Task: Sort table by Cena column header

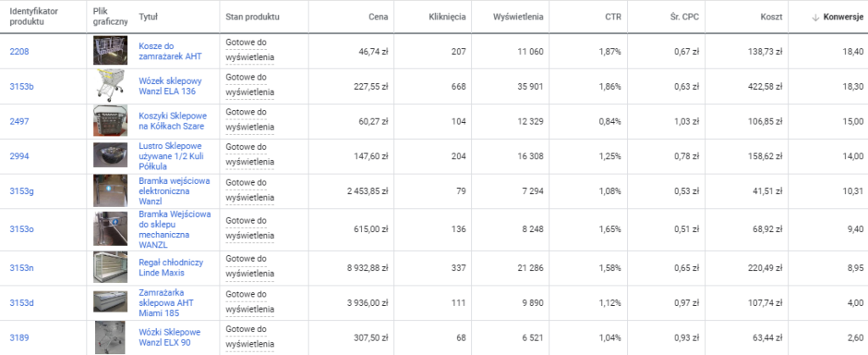Action: pos(379,17)
